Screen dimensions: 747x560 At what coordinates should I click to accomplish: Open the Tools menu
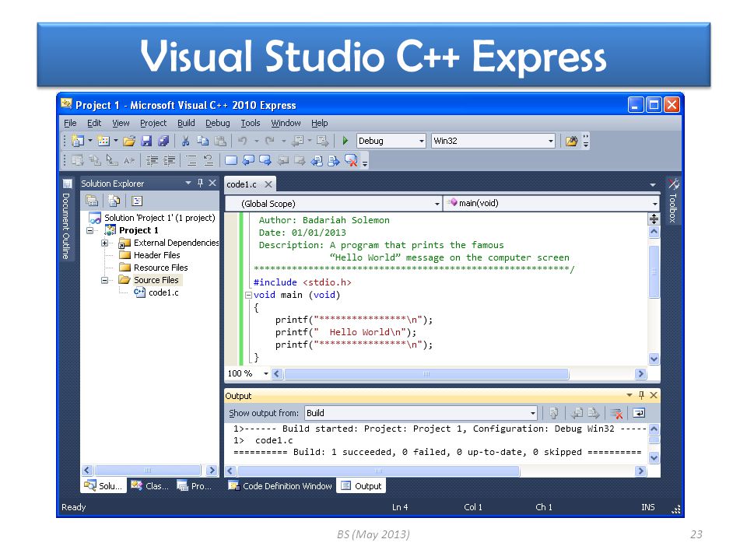[x=250, y=123]
